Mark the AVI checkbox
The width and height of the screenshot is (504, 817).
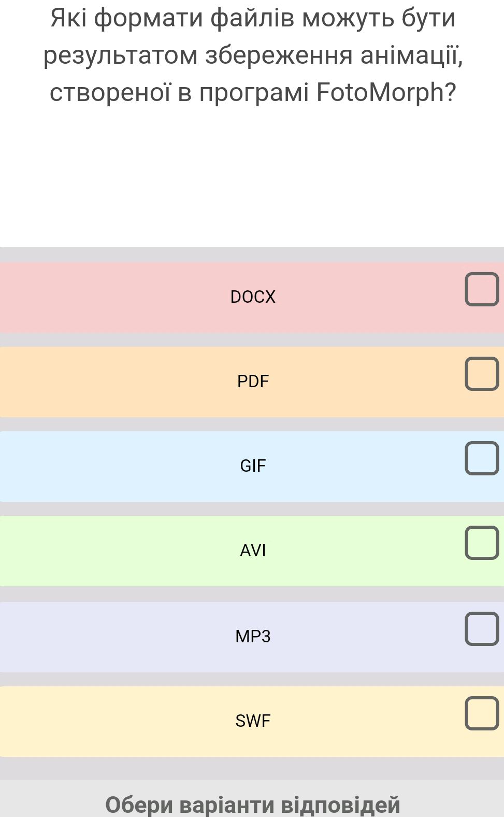point(481,543)
